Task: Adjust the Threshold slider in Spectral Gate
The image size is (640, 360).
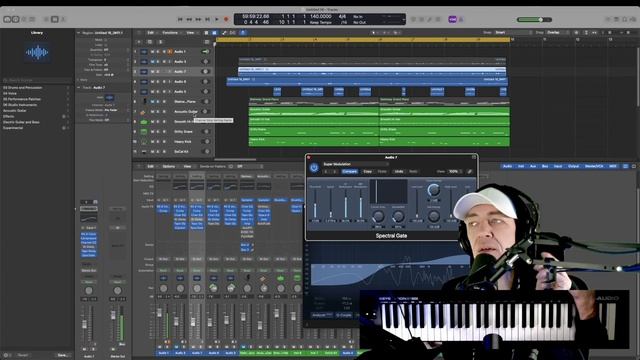Action: point(315,204)
